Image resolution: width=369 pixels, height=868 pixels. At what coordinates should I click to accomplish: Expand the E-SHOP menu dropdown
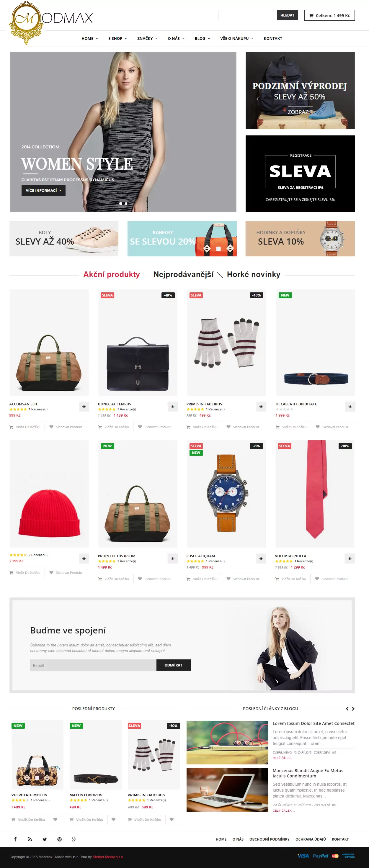[x=118, y=38]
